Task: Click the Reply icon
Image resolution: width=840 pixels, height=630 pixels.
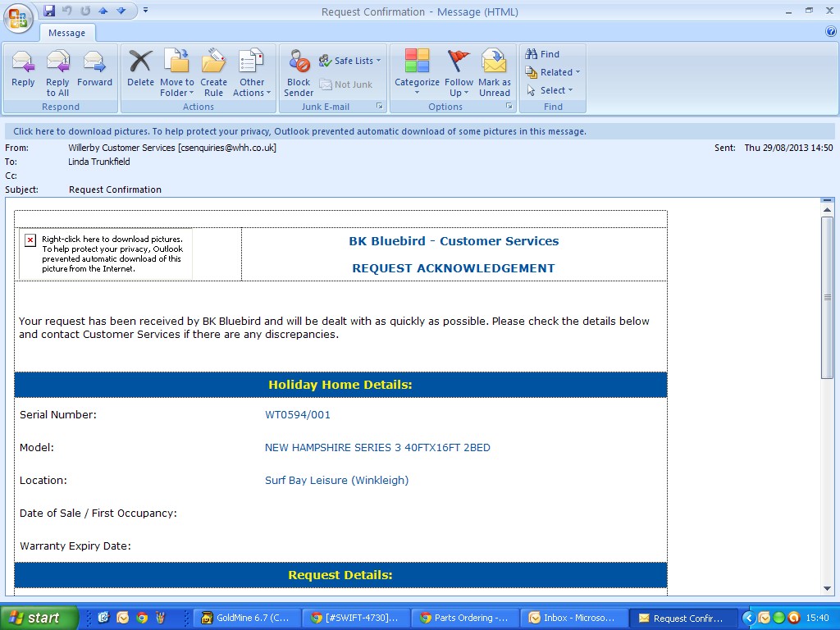Action: [23, 70]
